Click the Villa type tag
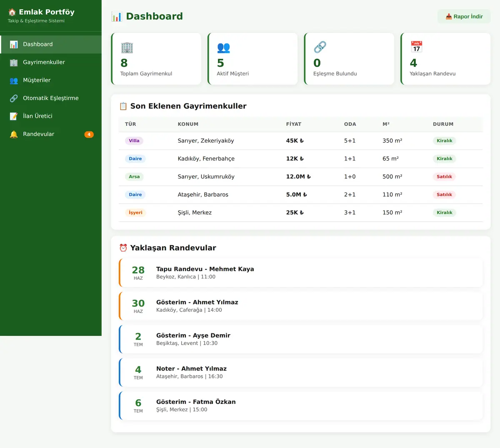Image resolution: width=500 pixels, height=448 pixels. click(x=134, y=141)
